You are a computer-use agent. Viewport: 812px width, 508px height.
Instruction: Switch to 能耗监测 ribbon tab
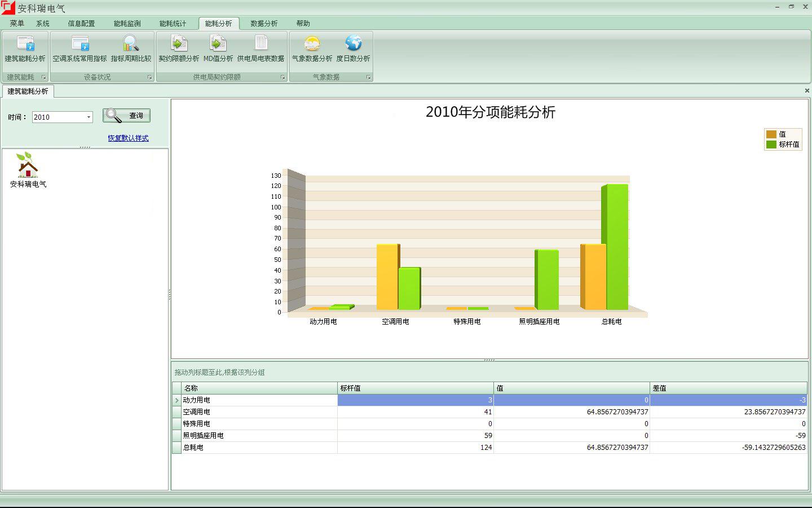(x=127, y=23)
